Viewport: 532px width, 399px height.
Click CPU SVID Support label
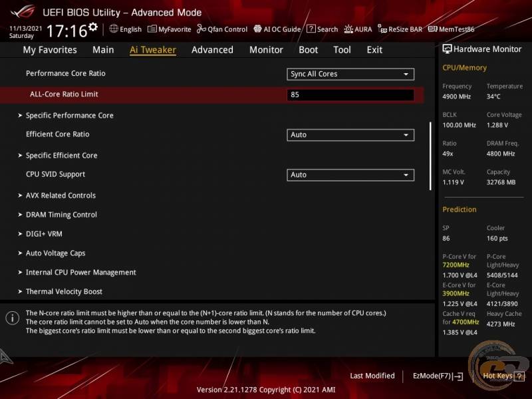[x=55, y=174]
